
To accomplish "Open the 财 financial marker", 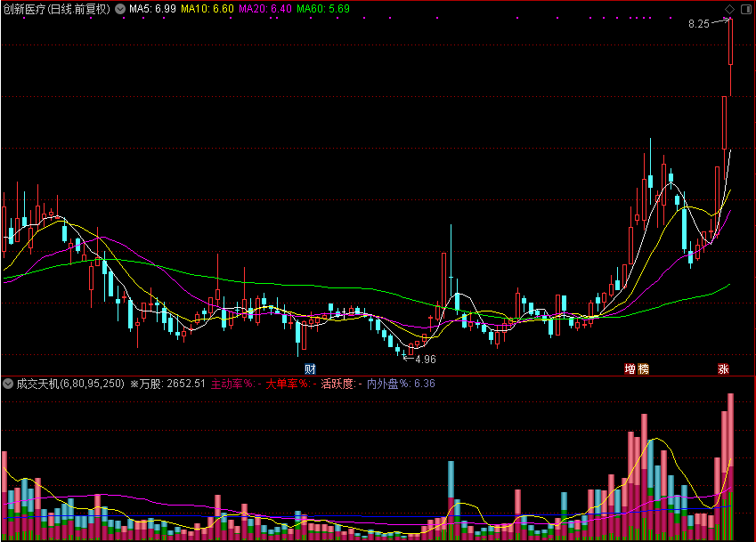I will [310, 369].
